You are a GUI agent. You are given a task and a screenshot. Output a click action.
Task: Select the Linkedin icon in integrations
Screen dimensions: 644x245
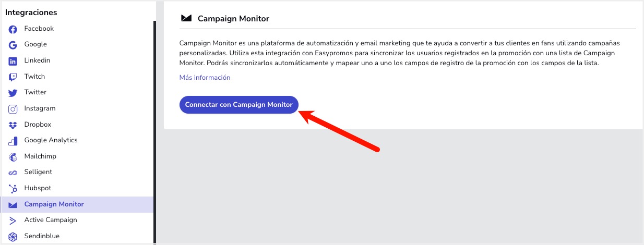coord(13,61)
